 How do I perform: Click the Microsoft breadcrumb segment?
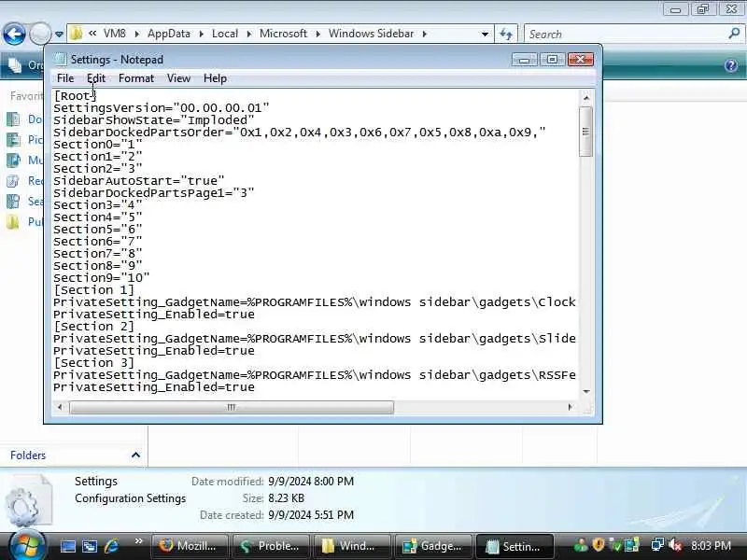pos(284,34)
